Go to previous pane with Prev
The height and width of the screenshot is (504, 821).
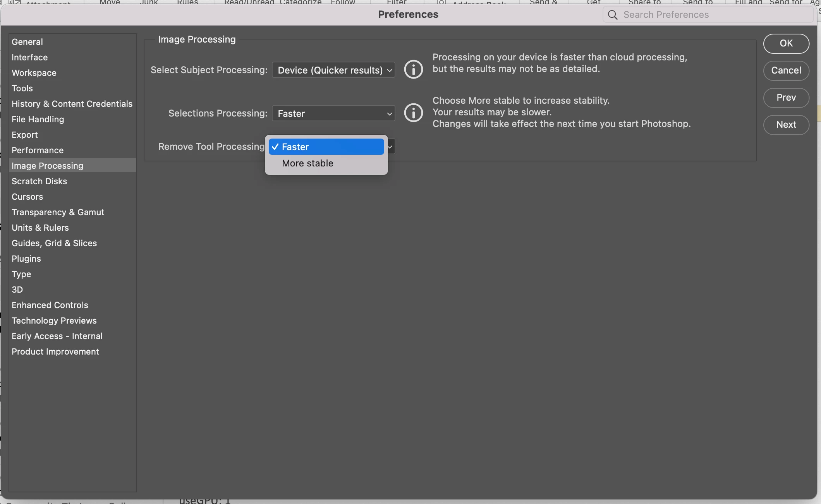(786, 98)
